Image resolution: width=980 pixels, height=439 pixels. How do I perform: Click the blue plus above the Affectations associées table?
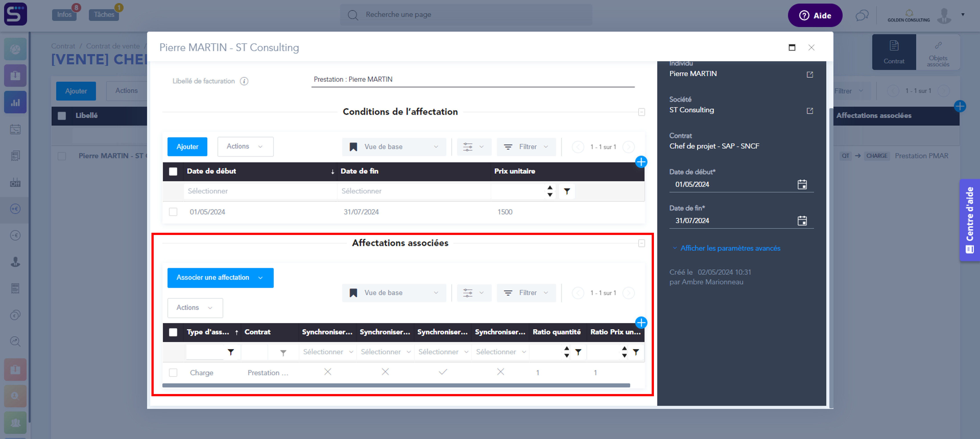point(641,323)
